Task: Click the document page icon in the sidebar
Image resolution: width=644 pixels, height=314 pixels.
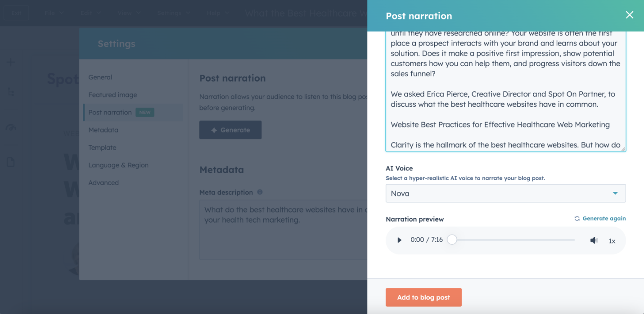Action: tap(10, 162)
